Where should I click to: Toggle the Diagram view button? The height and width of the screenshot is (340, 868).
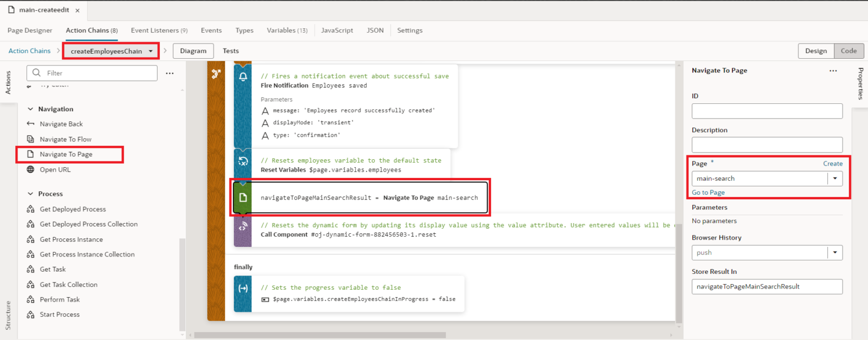[x=193, y=51]
